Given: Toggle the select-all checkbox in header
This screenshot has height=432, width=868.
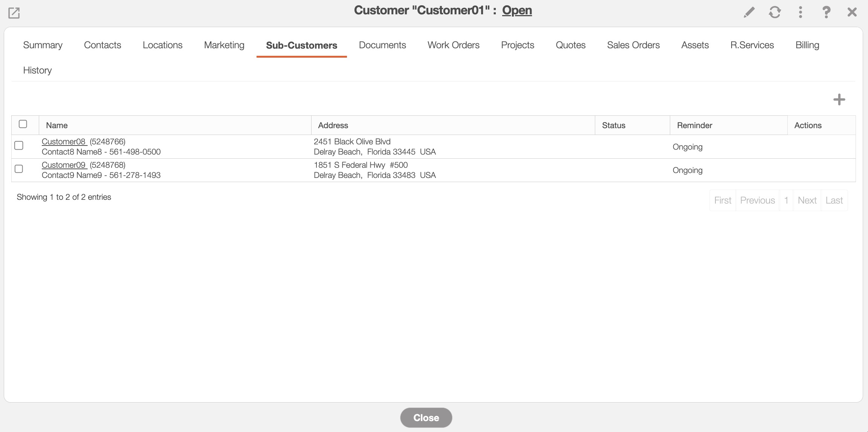Looking at the screenshot, I should click(23, 124).
